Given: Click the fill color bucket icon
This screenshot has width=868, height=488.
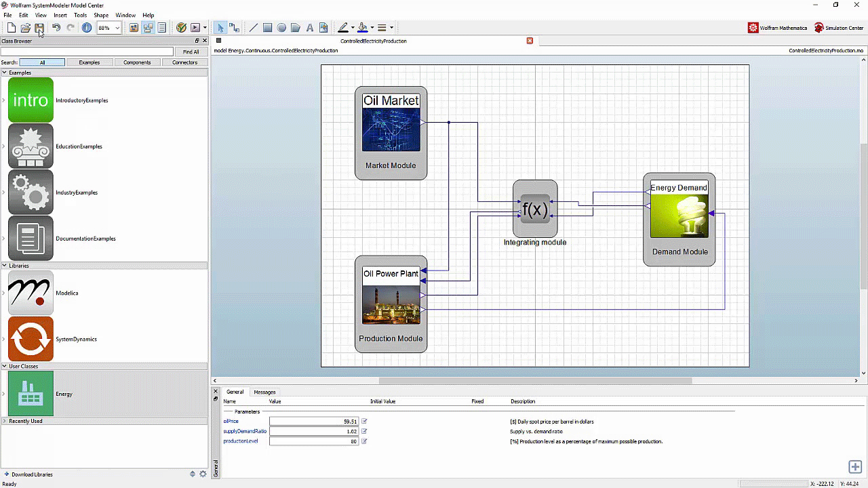Looking at the screenshot, I should 363,28.
